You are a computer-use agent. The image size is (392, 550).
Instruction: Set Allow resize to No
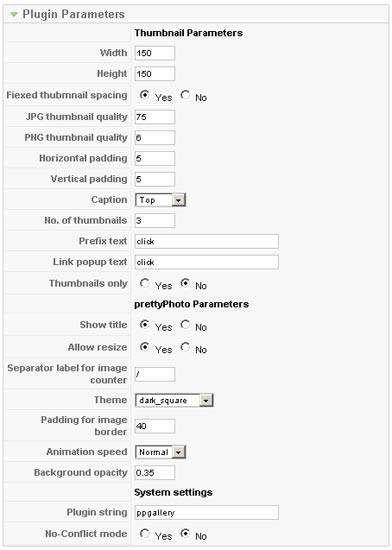tap(185, 347)
